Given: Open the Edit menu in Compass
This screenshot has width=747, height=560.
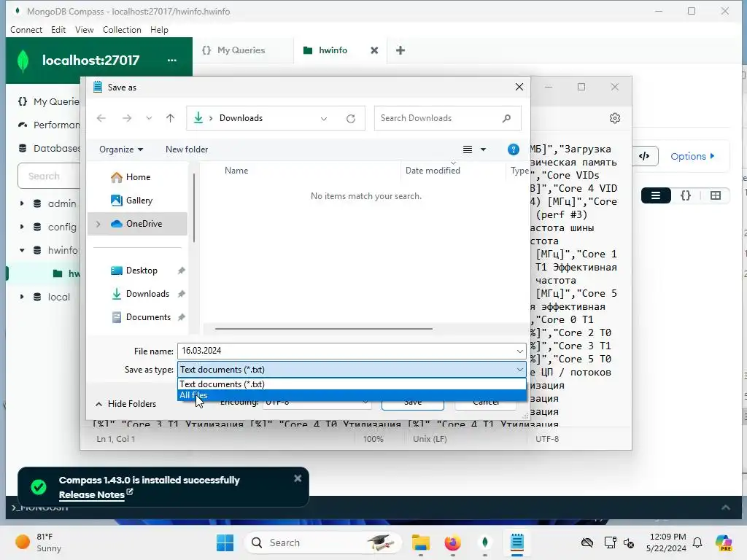Looking at the screenshot, I should tap(58, 29).
